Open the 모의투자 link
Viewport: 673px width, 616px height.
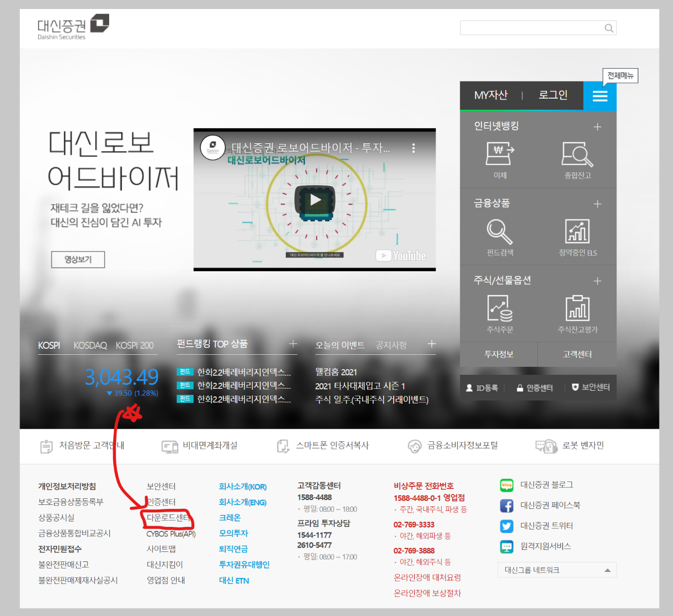233,533
